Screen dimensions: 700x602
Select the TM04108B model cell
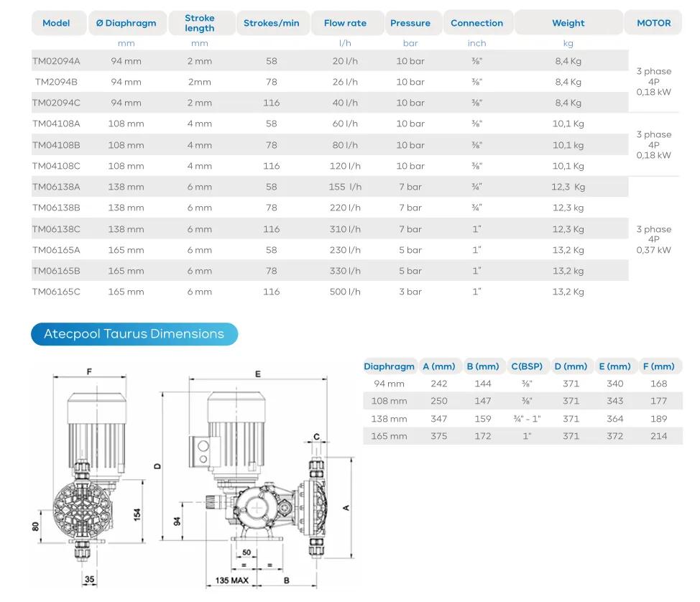(57, 145)
